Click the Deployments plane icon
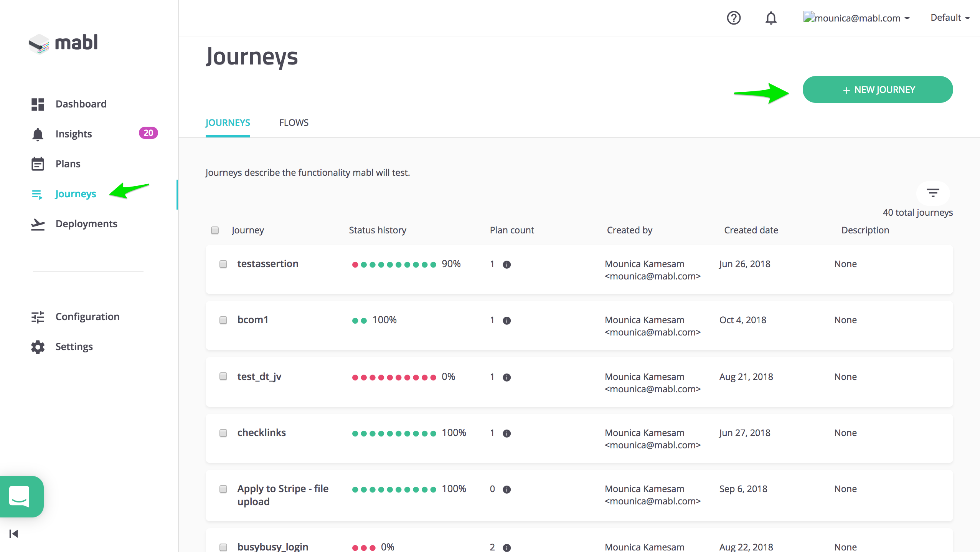Image resolution: width=980 pixels, height=552 pixels. 38,224
